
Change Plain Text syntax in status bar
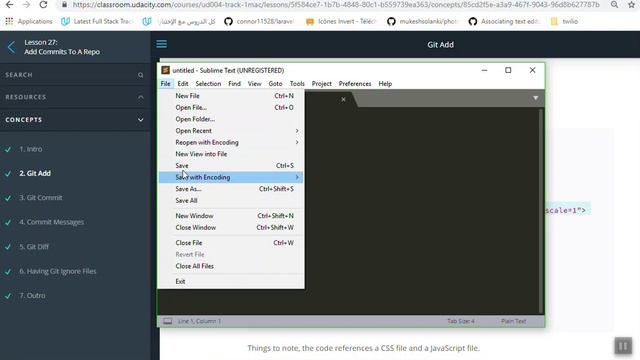[513, 321]
